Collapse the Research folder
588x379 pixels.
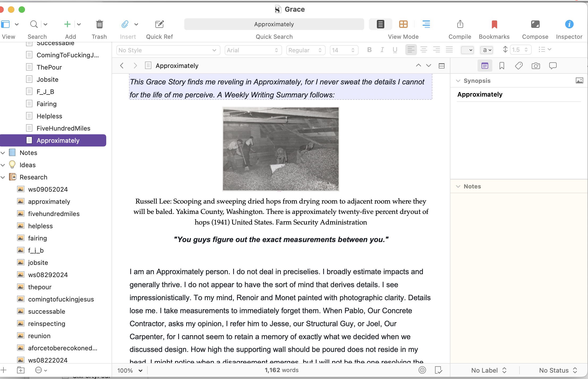click(3, 177)
